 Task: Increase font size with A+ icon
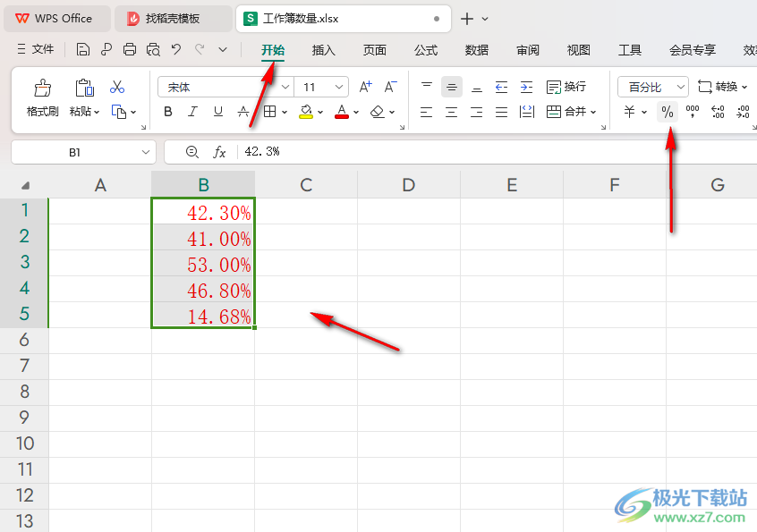point(365,87)
